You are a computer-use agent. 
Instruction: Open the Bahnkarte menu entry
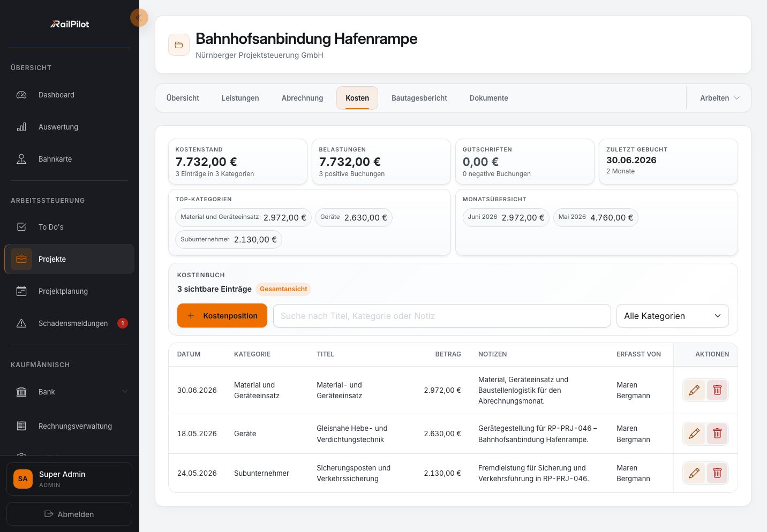(x=69, y=159)
